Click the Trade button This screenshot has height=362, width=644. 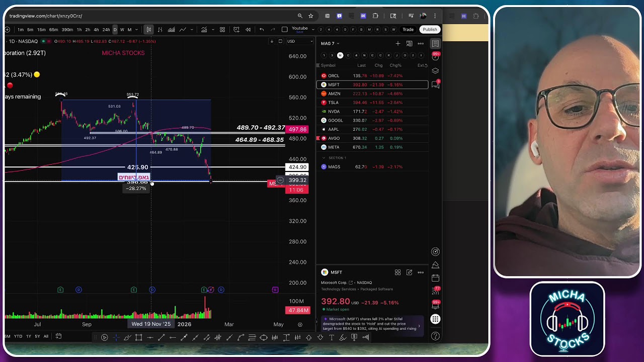tap(408, 30)
